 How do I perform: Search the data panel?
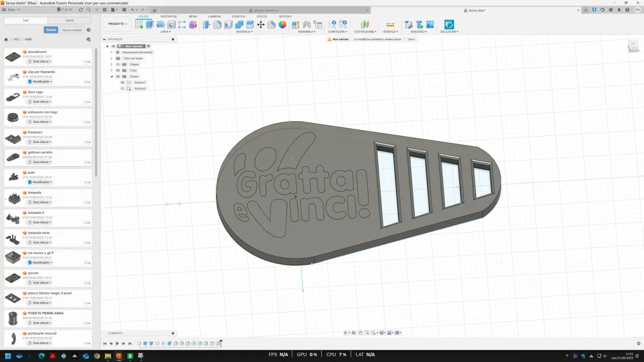89,10
